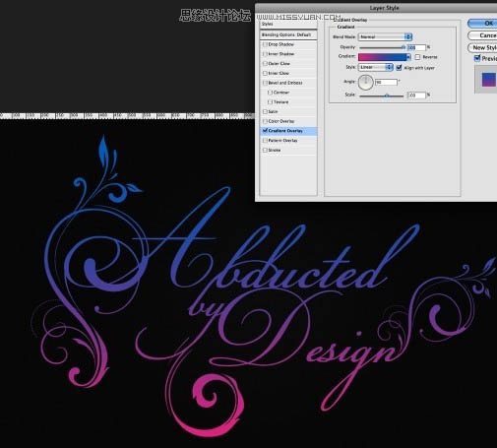Expand the gradient picker arrow
Screen dimensions: 497x448
click(408, 57)
